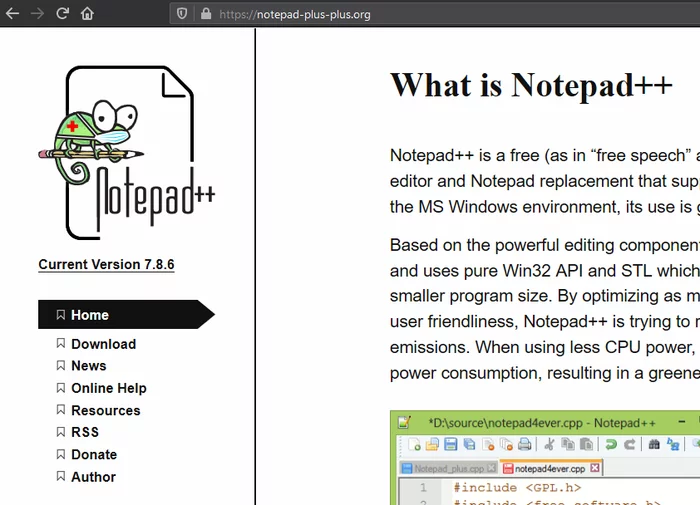Open the RSS feed link
The image size is (700, 505).
coord(85,432)
